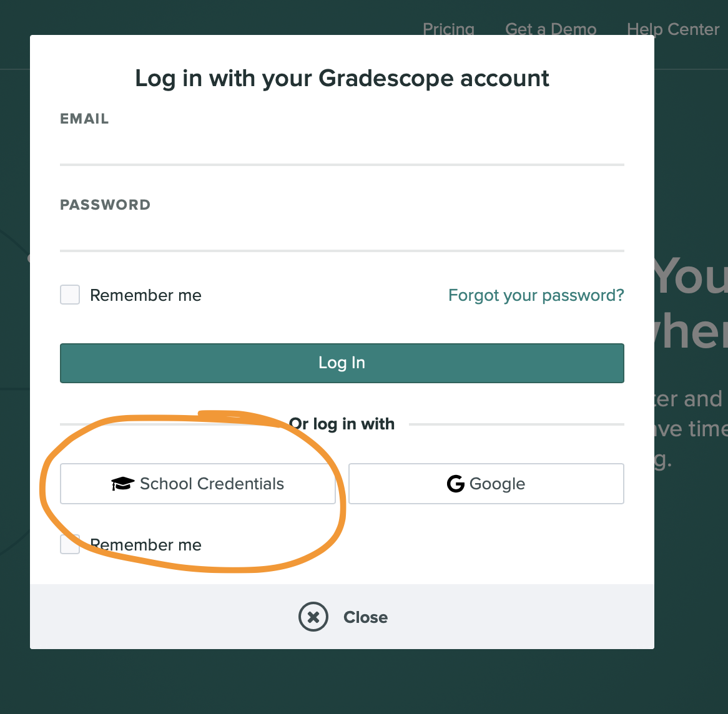Image resolution: width=728 pixels, height=714 pixels.
Task: Click the Or log in with divider text
Action: [342, 423]
